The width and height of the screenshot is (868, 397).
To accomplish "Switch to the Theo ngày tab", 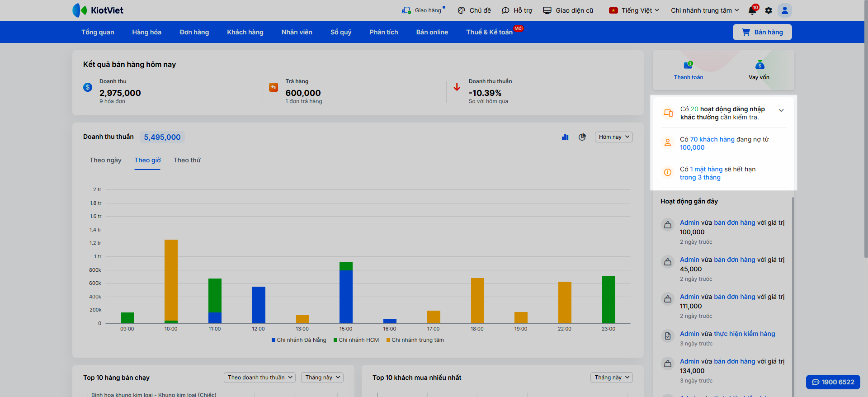I will 105,160.
